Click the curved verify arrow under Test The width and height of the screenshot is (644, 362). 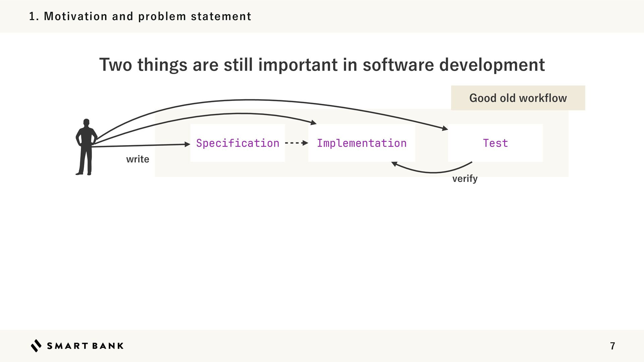[433, 172]
